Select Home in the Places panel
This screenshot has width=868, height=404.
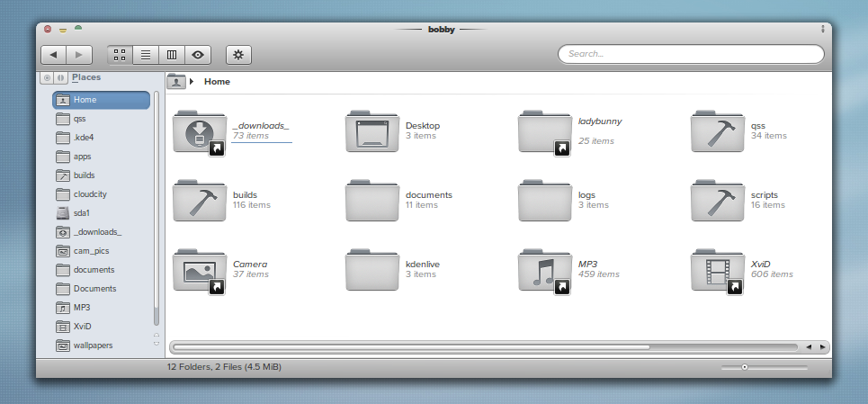(102, 100)
